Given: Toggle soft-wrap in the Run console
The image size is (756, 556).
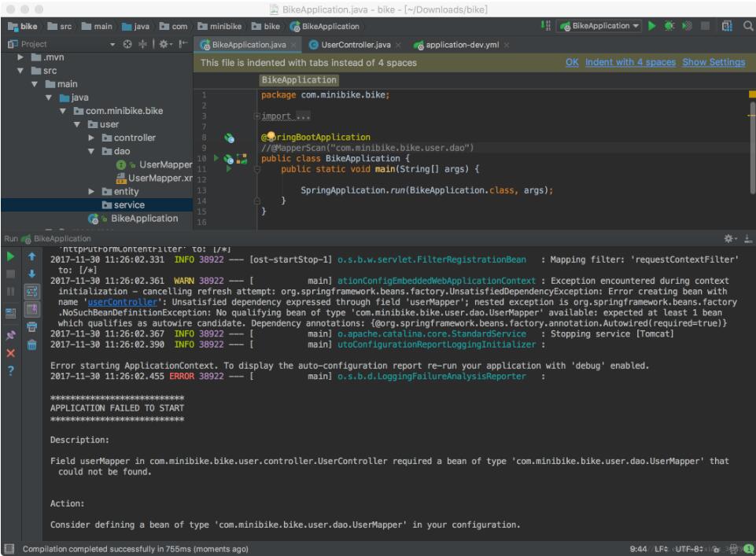Looking at the screenshot, I should (31, 291).
